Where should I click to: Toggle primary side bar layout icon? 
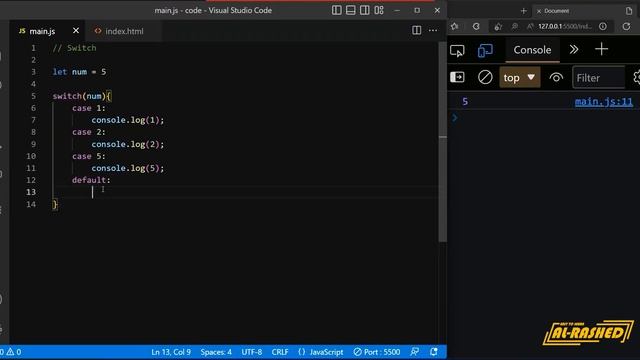point(336,10)
